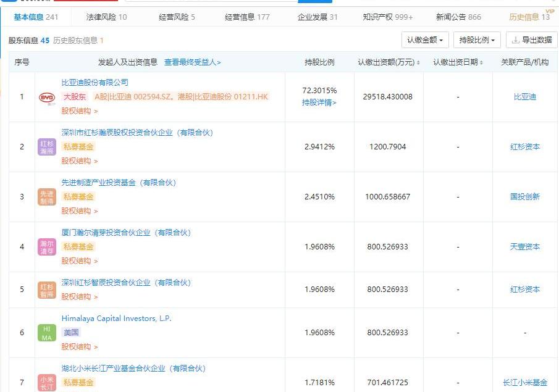Open the 持股比例 filter dropdown

tap(477, 40)
